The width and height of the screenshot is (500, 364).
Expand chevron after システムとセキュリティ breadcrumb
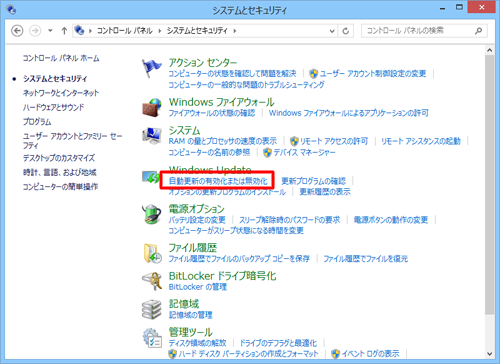coord(235,31)
